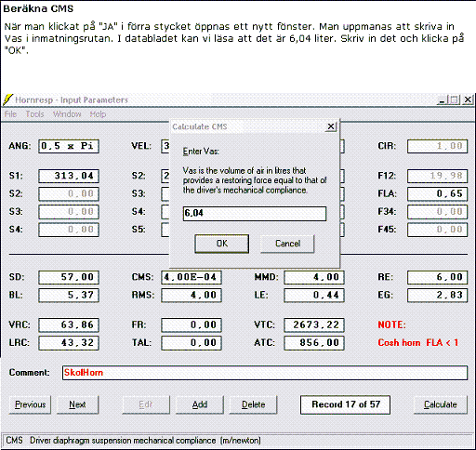
Task: Click the status bar CMS description text
Action: (x=133, y=441)
